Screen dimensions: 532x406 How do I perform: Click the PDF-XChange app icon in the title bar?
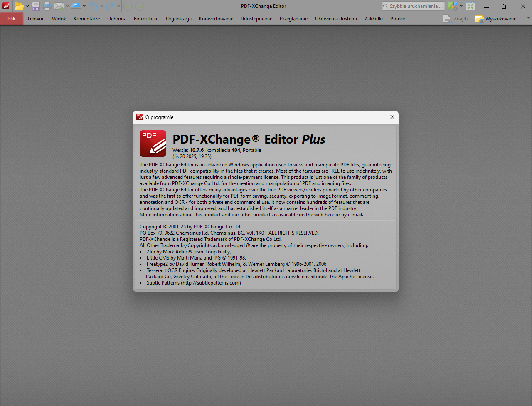[6, 6]
